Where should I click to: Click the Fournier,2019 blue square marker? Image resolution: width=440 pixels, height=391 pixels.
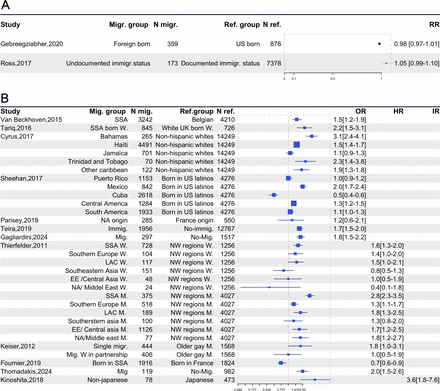click(281, 363)
